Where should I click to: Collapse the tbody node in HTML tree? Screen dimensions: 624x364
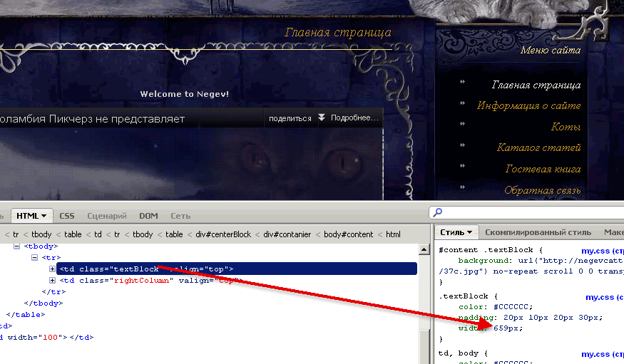18,246
